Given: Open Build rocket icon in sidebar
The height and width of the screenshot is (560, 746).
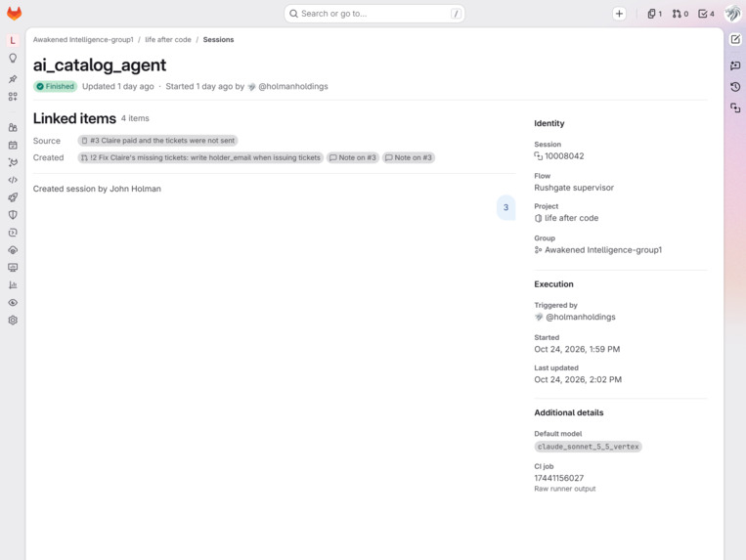Looking at the screenshot, I should [x=13, y=197].
